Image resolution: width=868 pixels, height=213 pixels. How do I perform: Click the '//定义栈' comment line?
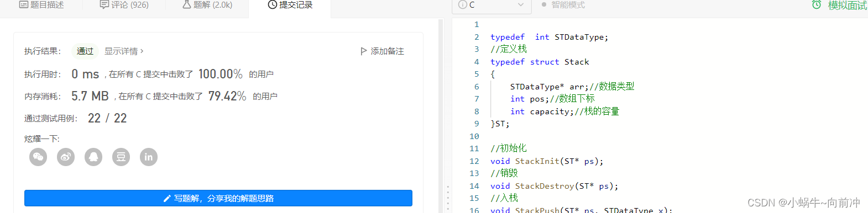tap(509, 49)
